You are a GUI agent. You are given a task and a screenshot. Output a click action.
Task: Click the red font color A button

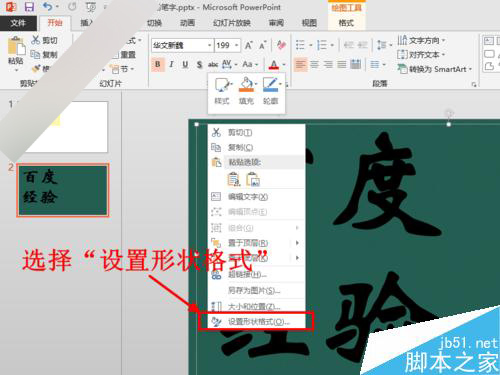274,64
